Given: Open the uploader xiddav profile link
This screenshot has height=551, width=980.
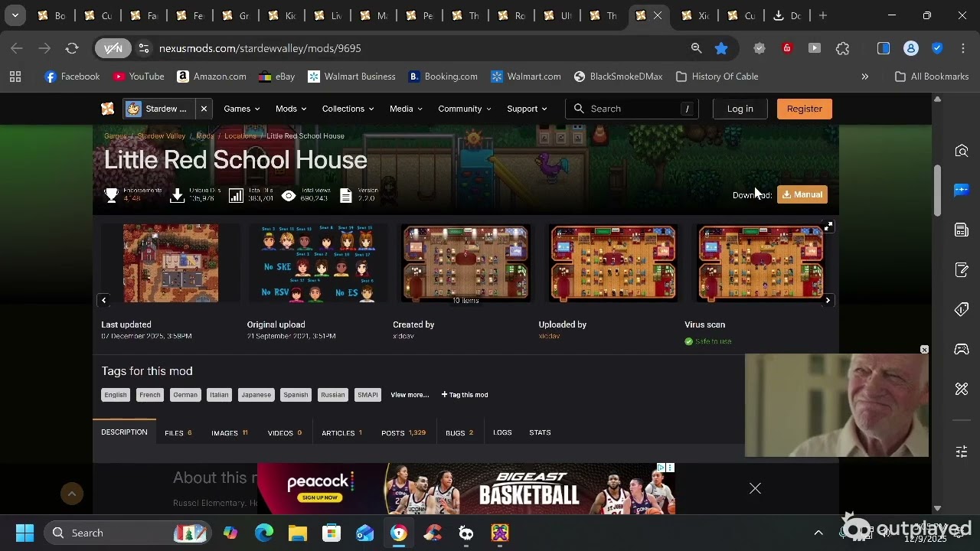Looking at the screenshot, I should [550, 336].
